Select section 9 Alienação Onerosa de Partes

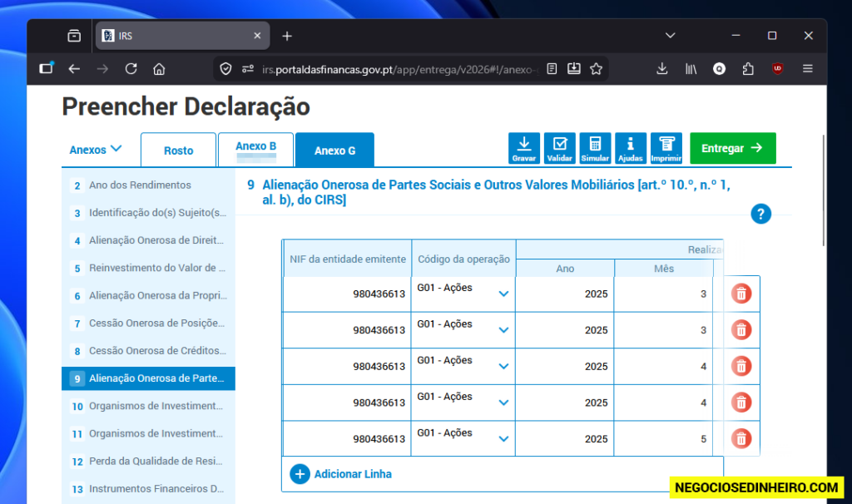[148, 378]
